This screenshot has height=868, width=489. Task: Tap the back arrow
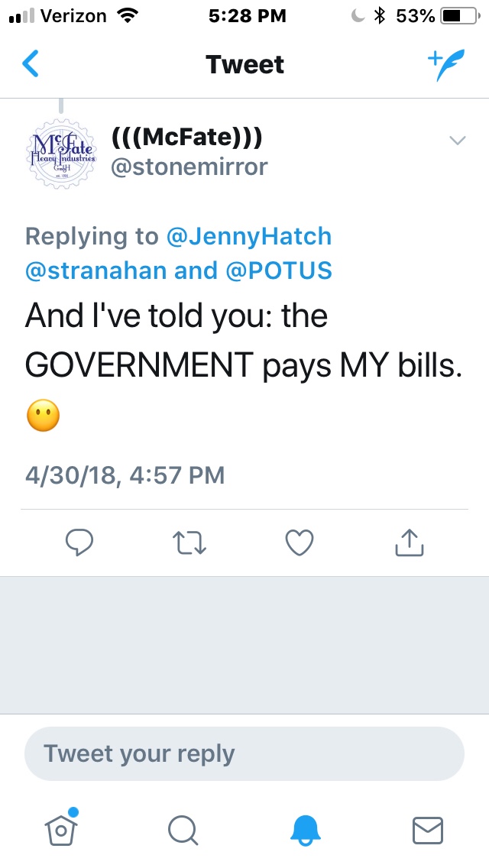[31, 64]
